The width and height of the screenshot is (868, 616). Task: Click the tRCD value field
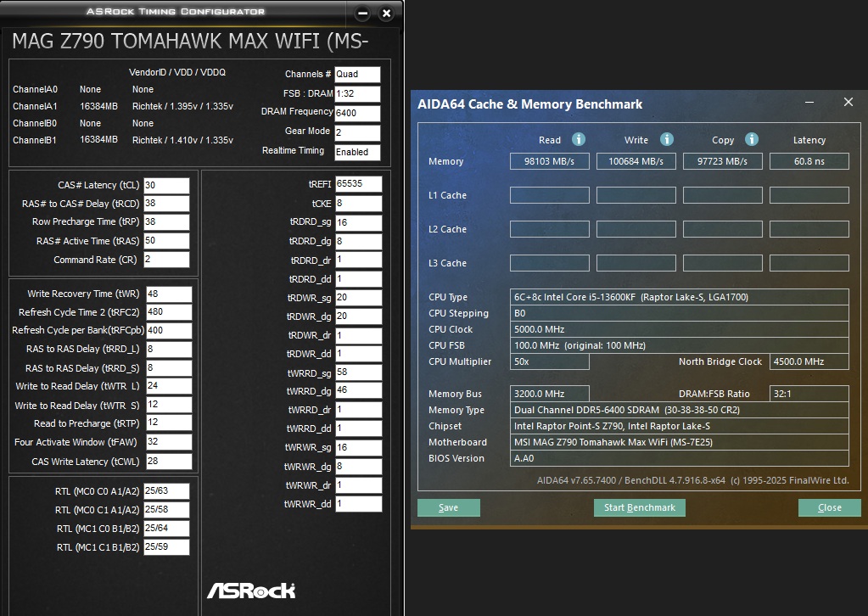166,204
